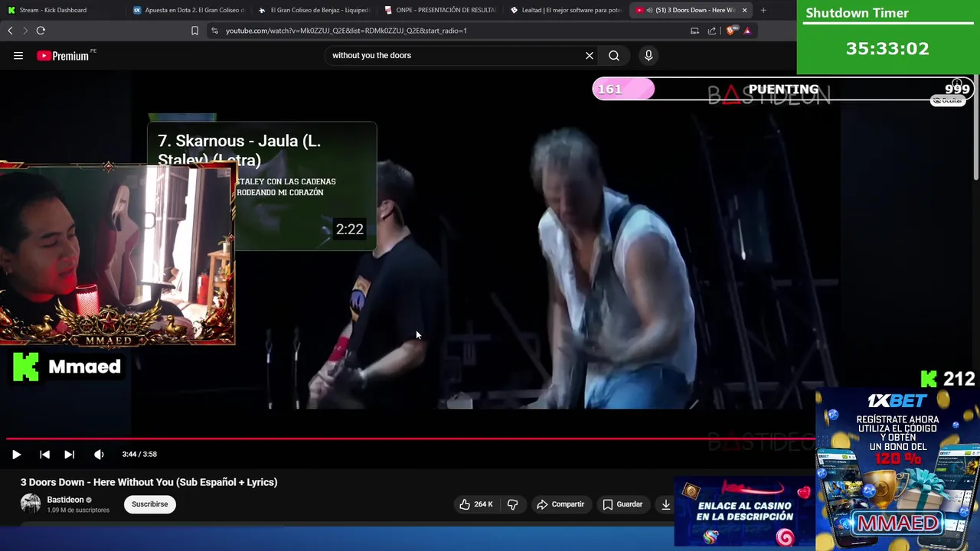This screenshot has height=551, width=980.
Task: Skip to next video in playlist
Action: tap(69, 455)
